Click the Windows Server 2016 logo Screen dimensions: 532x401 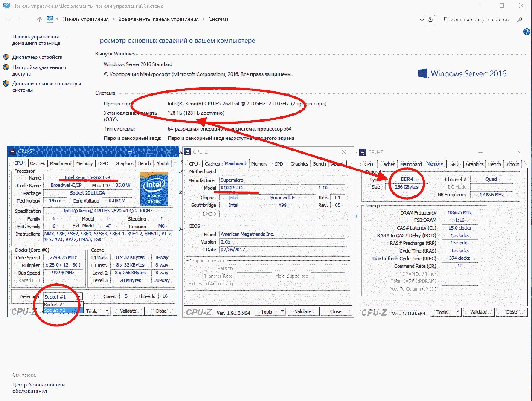[x=462, y=73]
